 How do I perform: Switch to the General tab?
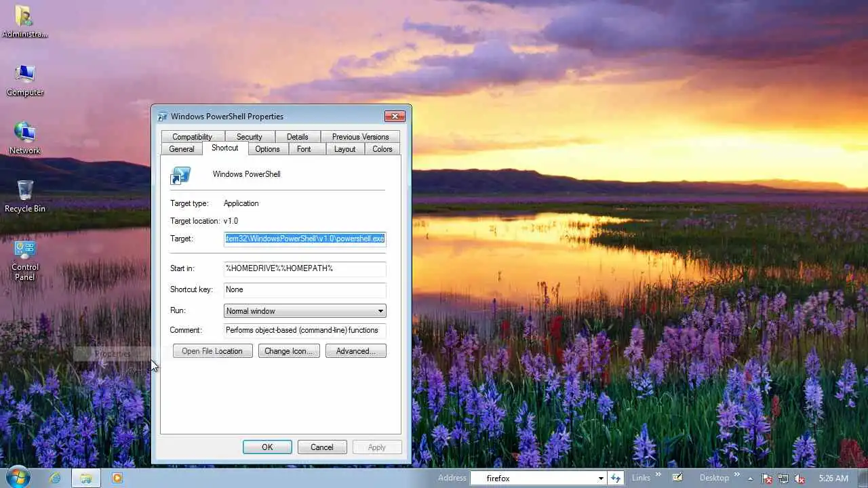(x=182, y=149)
